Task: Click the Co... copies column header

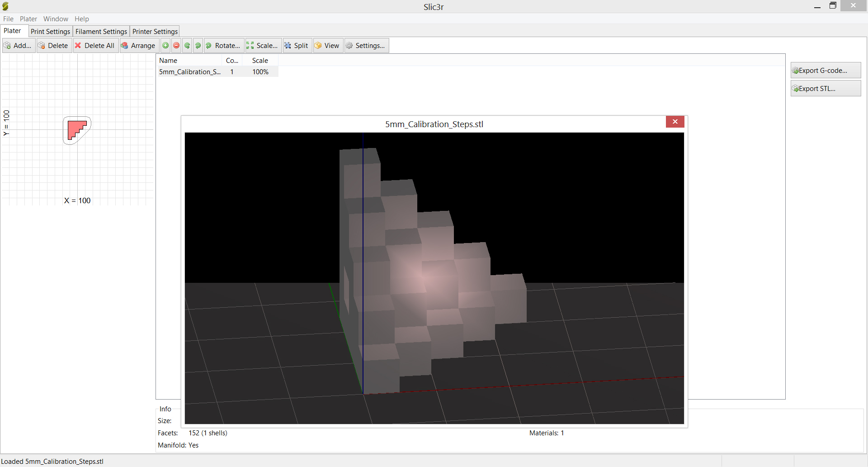Action: (232, 61)
